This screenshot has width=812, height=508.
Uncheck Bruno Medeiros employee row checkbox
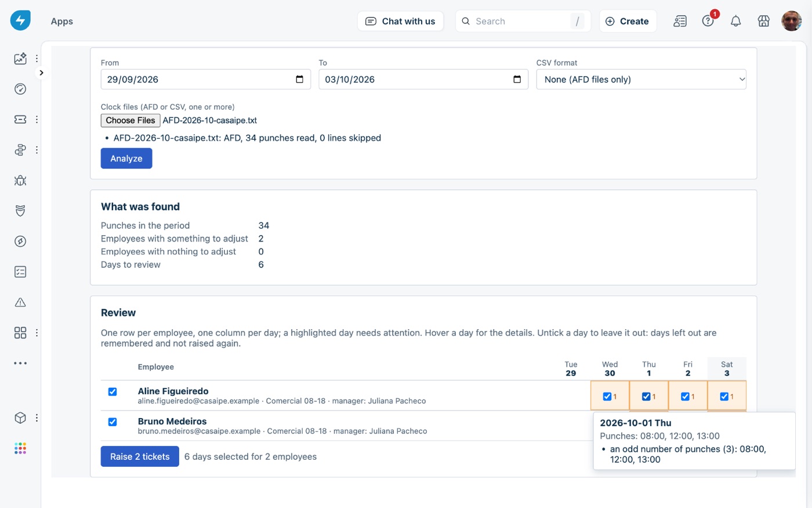pyautogui.click(x=113, y=422)
